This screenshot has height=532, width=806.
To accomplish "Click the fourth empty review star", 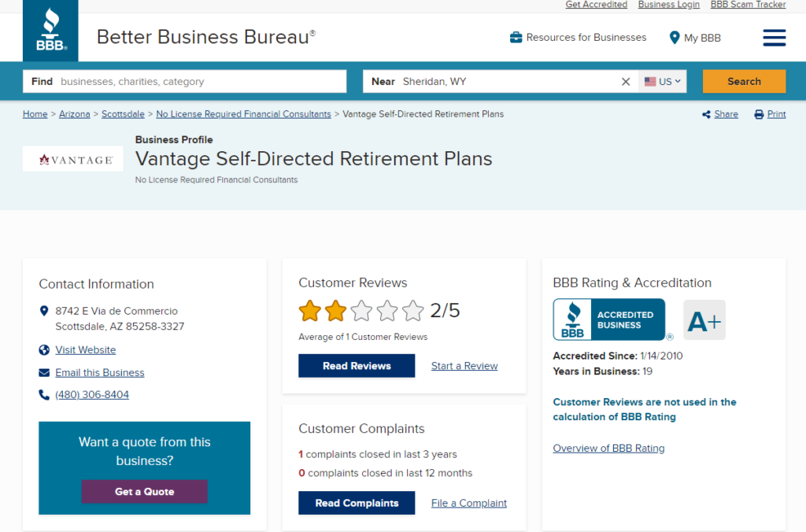I will [387, 310].
